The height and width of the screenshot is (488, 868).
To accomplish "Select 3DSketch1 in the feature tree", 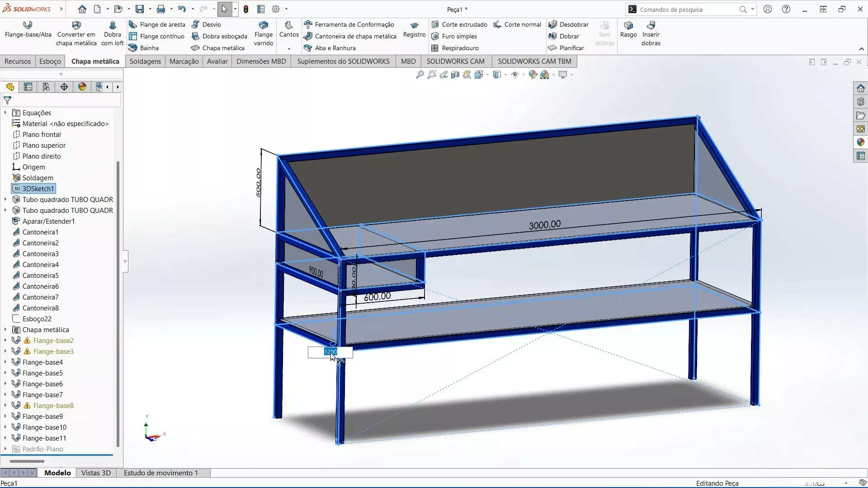I will point(38,189).
